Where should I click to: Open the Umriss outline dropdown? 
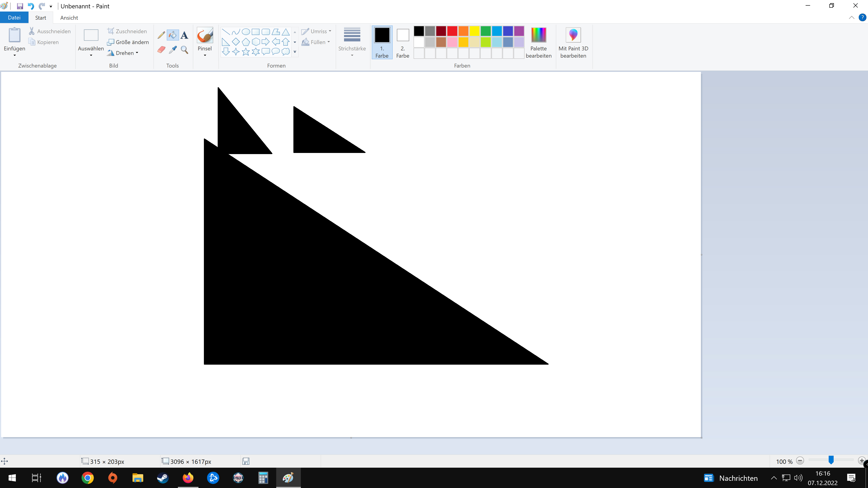coord(316,31)
